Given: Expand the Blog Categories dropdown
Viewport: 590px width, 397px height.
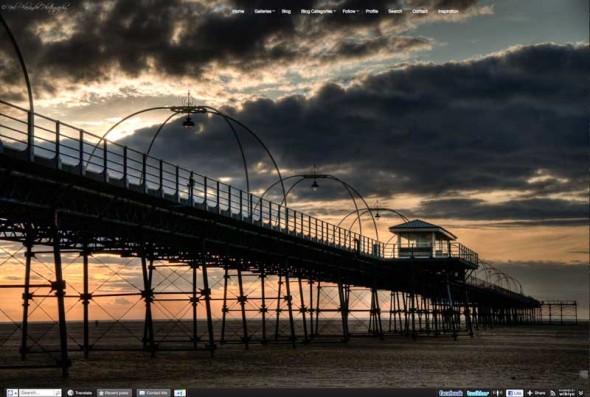Looking at the screenshot, I should pos(318,11).
